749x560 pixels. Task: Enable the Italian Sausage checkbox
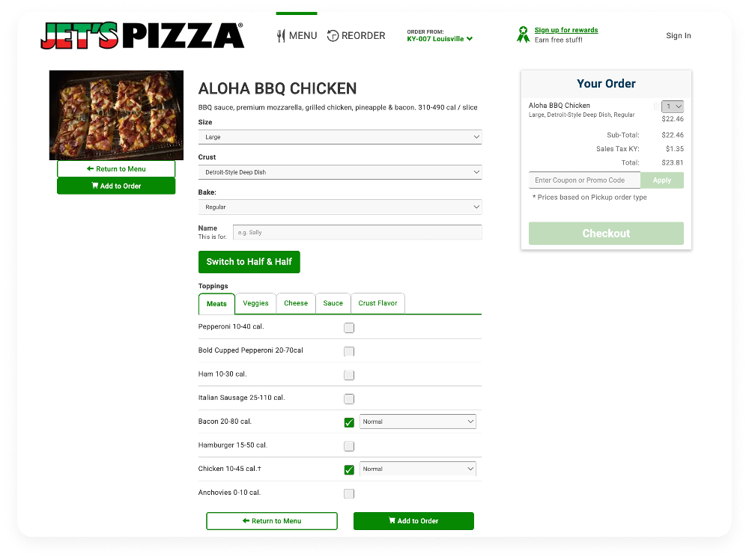349,399
